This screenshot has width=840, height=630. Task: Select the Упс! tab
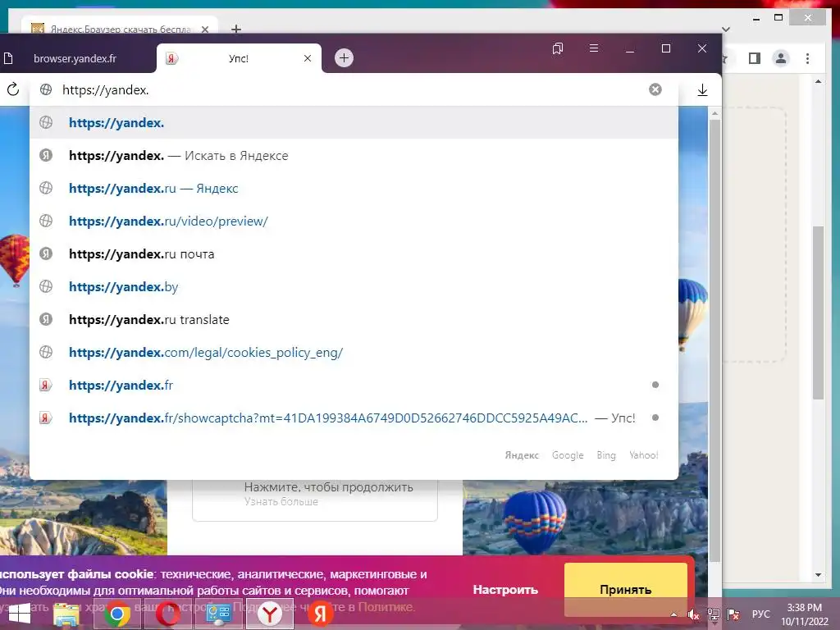click(239, 58)
